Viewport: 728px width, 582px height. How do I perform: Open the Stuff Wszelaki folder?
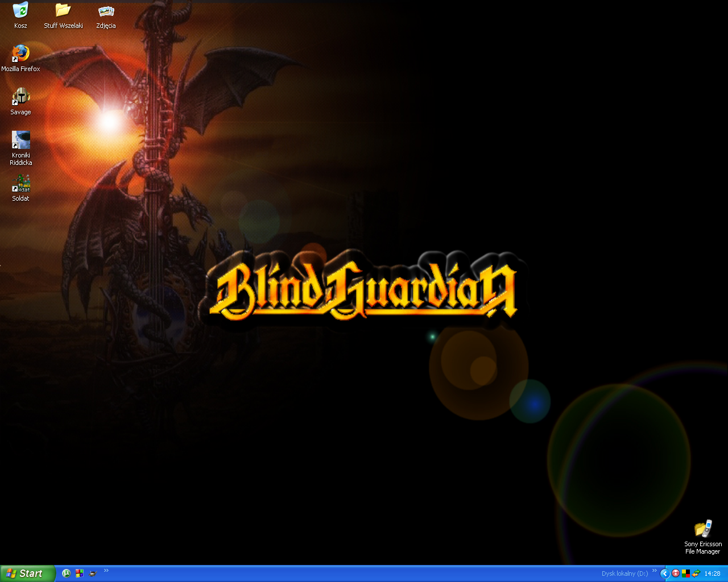tap(63, 11)
